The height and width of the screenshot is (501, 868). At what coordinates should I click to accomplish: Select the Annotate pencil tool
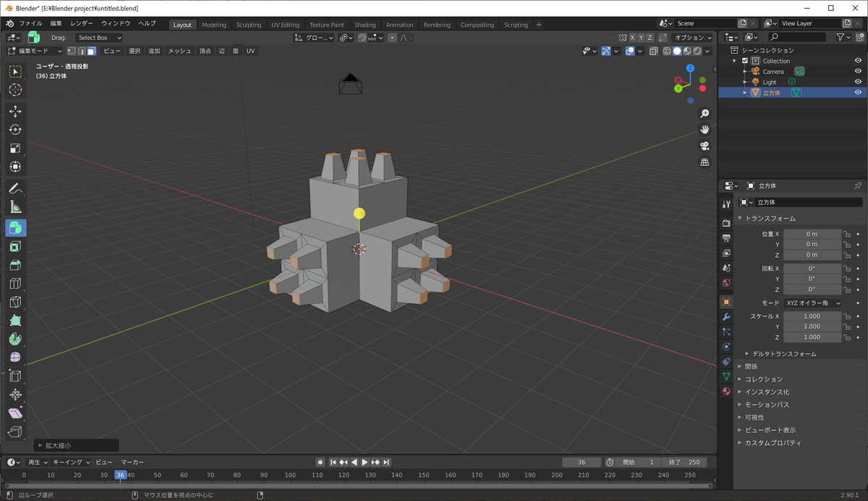pos(15,188)
